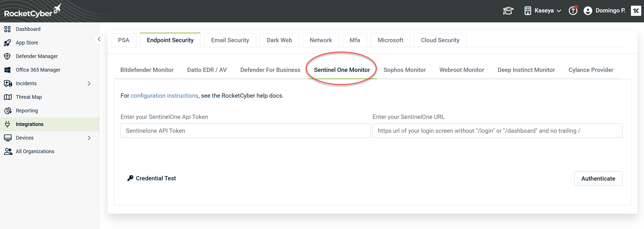
Task: Click the graduation cap training icon
Action: (x=508, y=11)
